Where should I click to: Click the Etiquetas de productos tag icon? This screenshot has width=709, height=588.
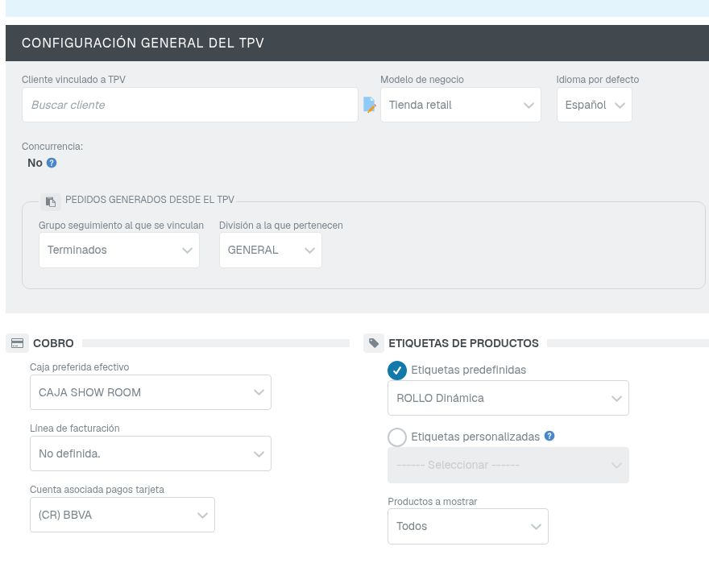click(374, 343)
